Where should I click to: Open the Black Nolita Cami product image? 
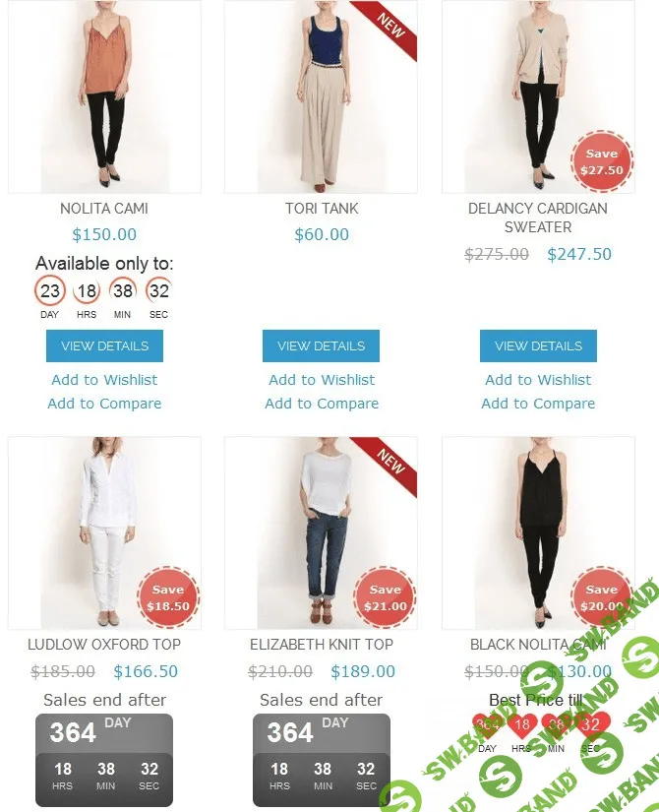pyautogui.click(x=538, y=532)
